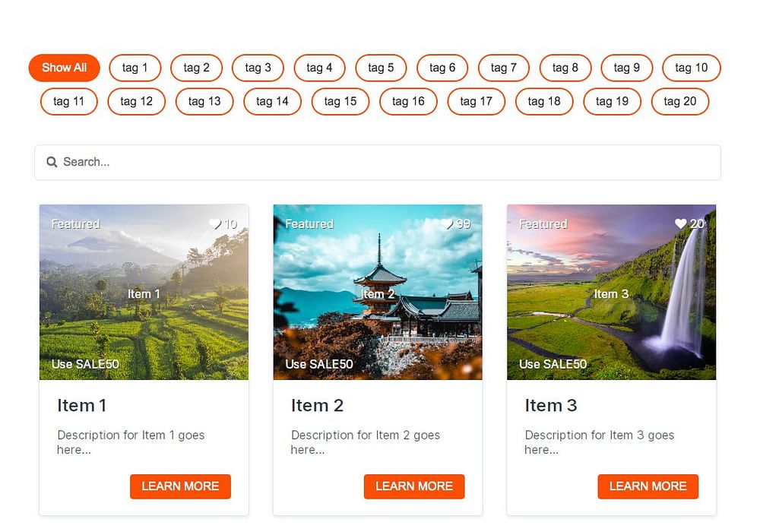This screenshot has height=532, width=760.
Task: Open the waterfall Item 3 image
Action: 611,292
